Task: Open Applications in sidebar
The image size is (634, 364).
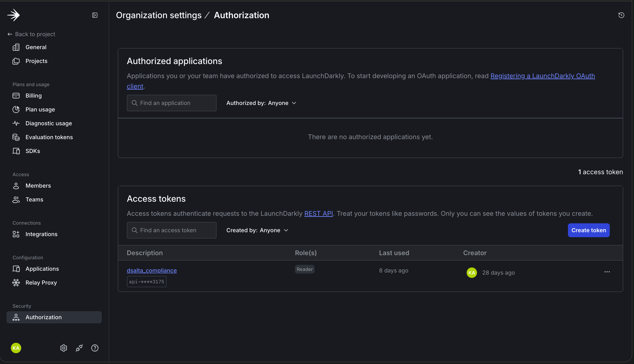Action: pyautogui.click(x=54, y=269)
